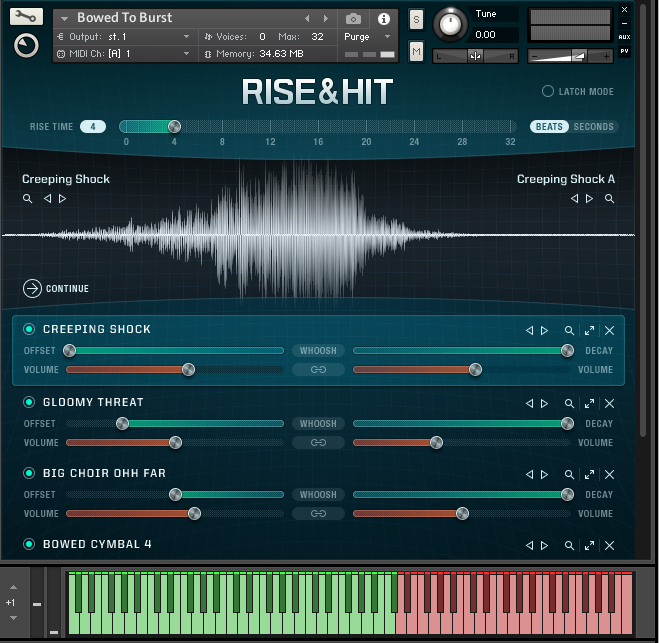Select next sound for Gloomy Threat layer
659x643 pixels.
pos(544,403)
